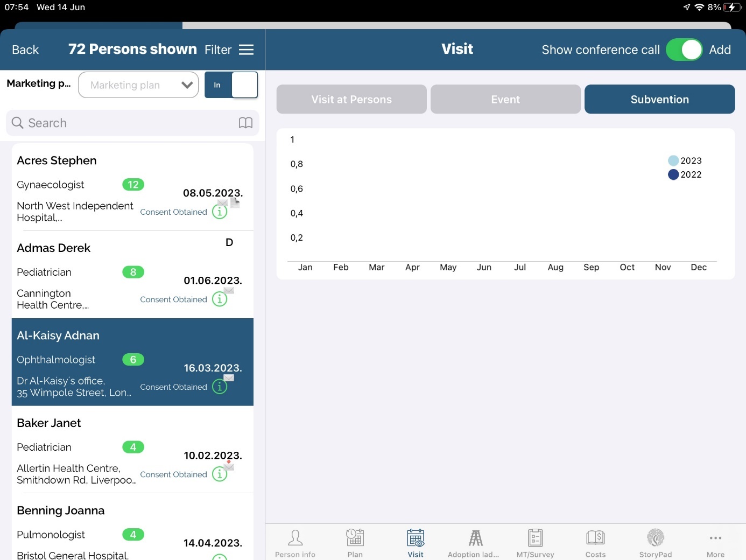Open the Plan calendar icon
Screen dimensions: 746x560
pyautogui.click(x=355, y=538)
